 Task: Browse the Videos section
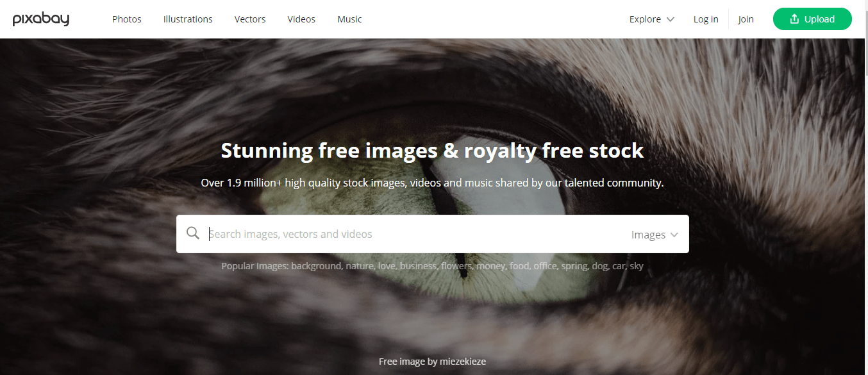(301, 19)
